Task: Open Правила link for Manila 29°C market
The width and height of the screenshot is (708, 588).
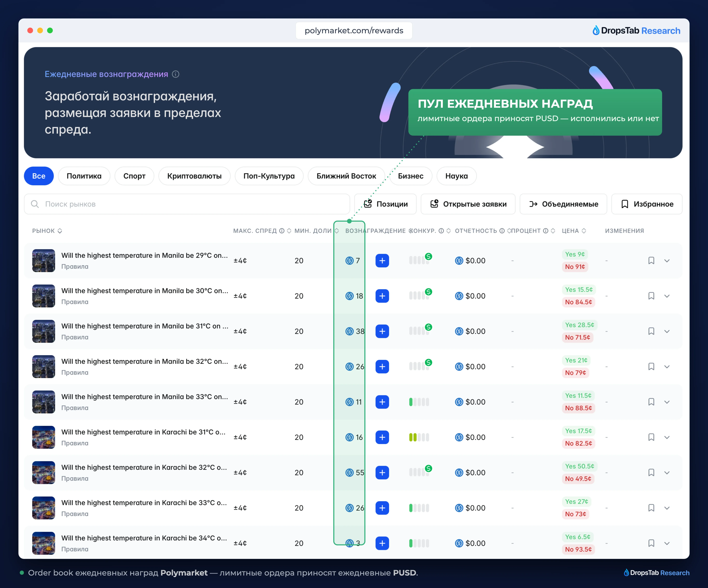Action: [75, 267]
